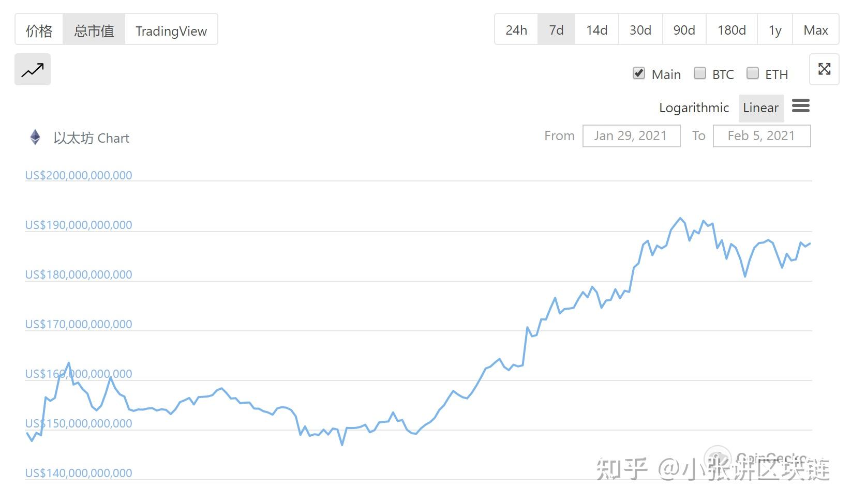The image size is (851, 504).
Task: Show the Max time range
Action: 816,30
